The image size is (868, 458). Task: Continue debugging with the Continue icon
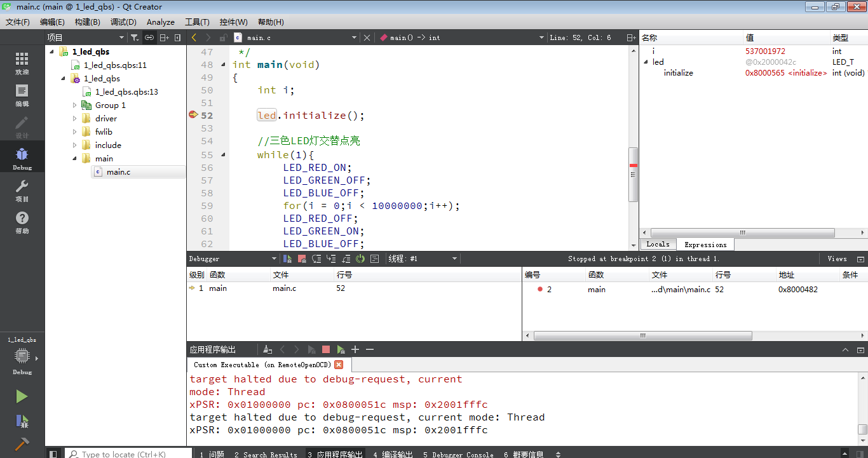click(x=287, y=259)
